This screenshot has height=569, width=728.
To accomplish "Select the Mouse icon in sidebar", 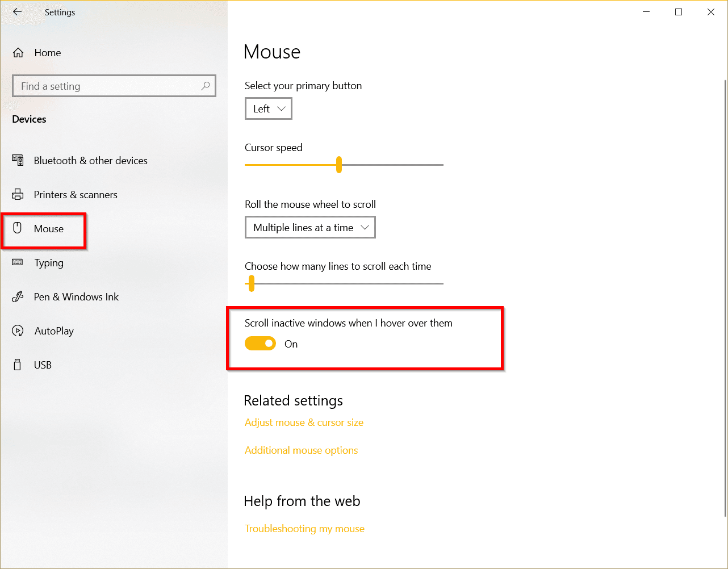I will [x=18, y=228].
